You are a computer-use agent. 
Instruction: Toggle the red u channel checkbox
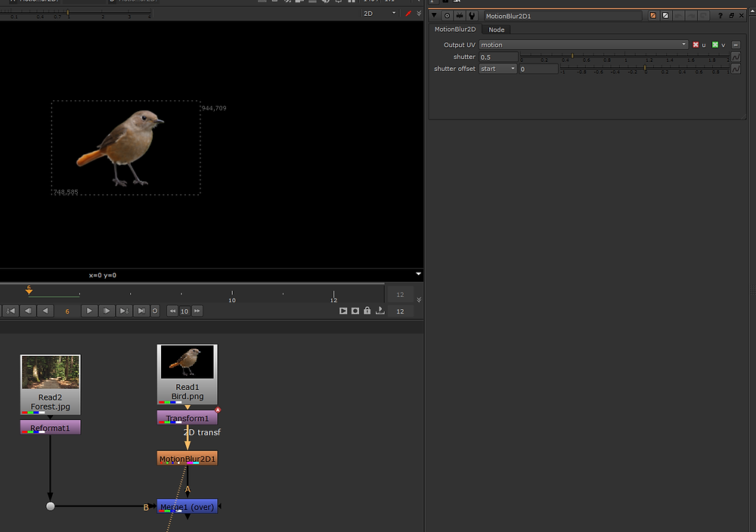click(x=696, y=45)
